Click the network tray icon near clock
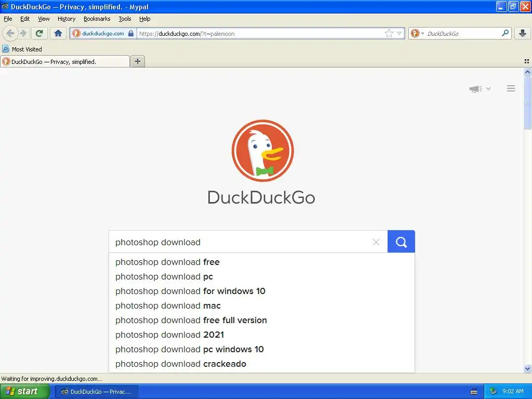The image size is (532, 399). [494, 392]
